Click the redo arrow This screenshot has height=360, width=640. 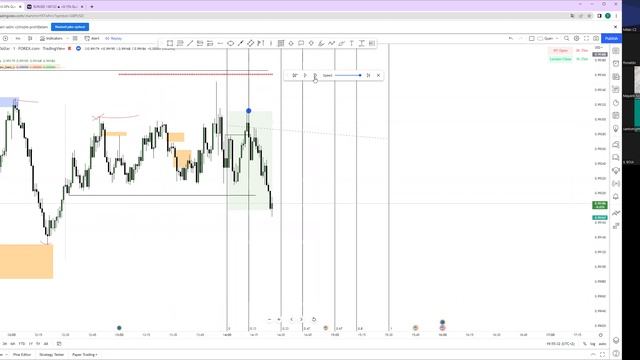coord(520,38)
